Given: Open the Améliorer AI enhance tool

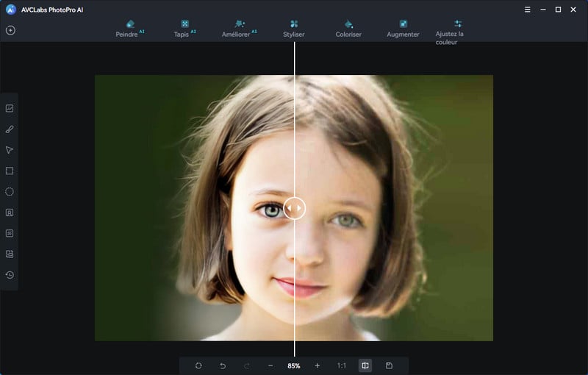Looking at the screenshot, I should click(x=240, y=29).
